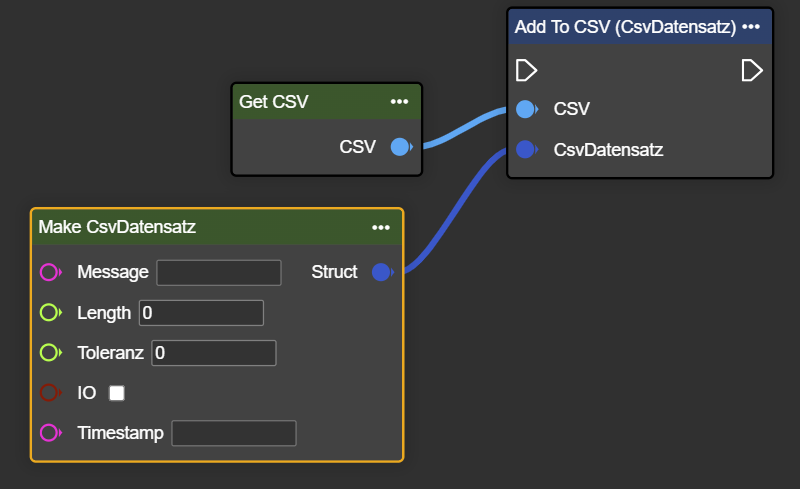Image resolution: width=800 pixels, height=489 pixels.
Task: Click the pink Message input pin
Action: [49, 272]
